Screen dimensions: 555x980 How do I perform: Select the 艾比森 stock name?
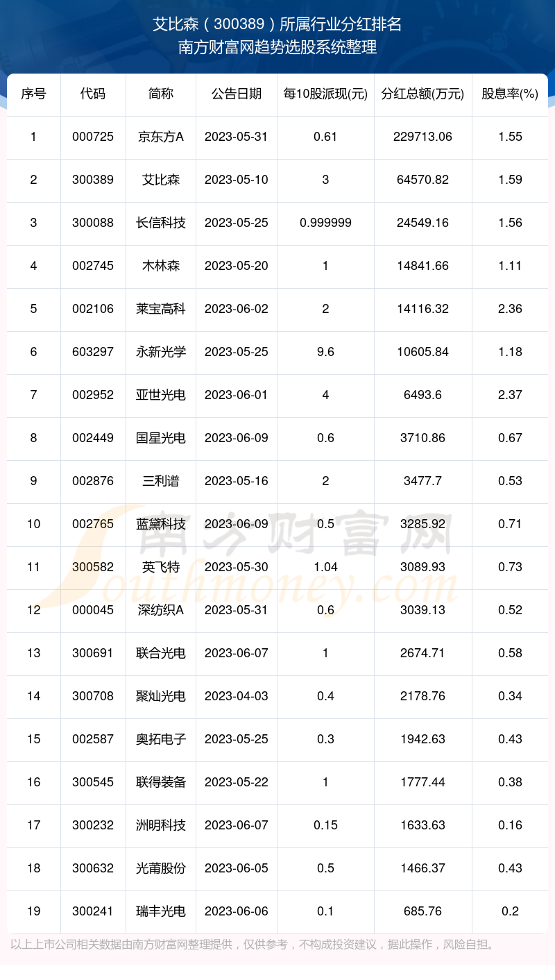(161, 180)
